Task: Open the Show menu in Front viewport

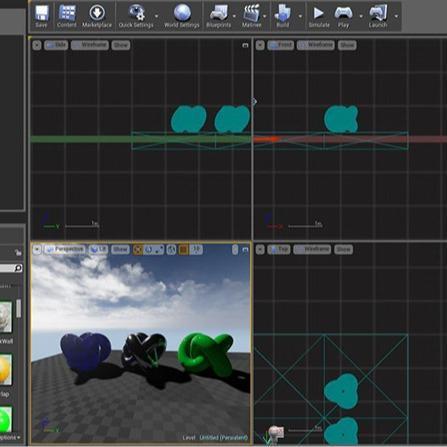Action: point(347,45)
